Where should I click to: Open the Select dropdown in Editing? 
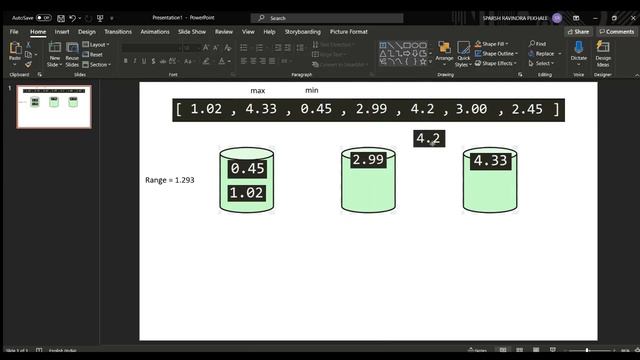(541, 63)
